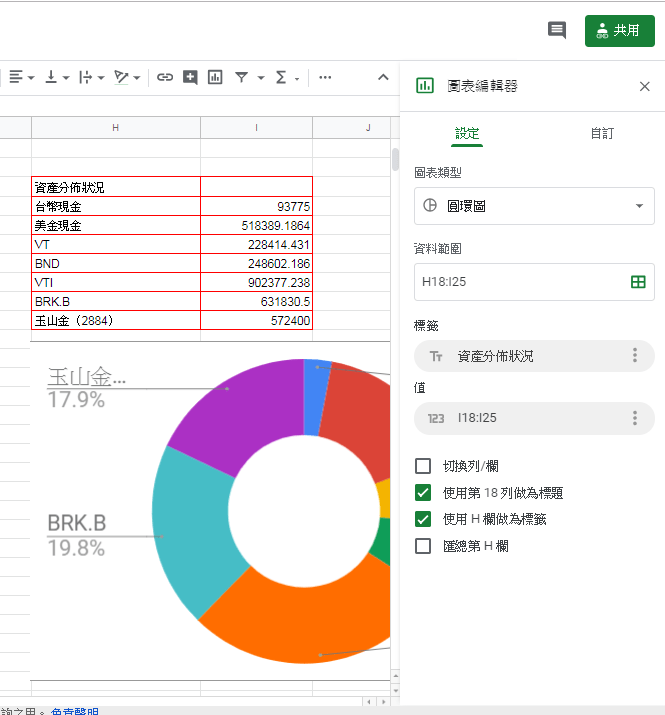Screen dimensions: 665x715
Task: Click the insert comment icon
Action: coord(190,77)
